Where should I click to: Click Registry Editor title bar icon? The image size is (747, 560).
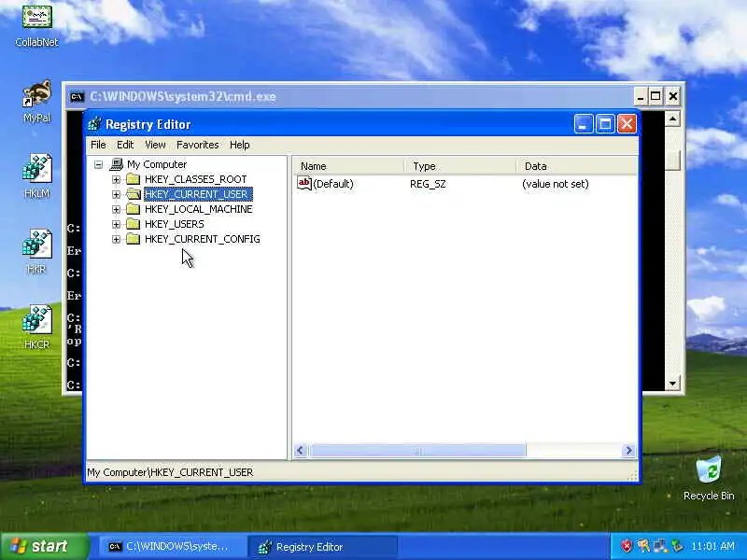pyautogui.click(x=94, y=124)
